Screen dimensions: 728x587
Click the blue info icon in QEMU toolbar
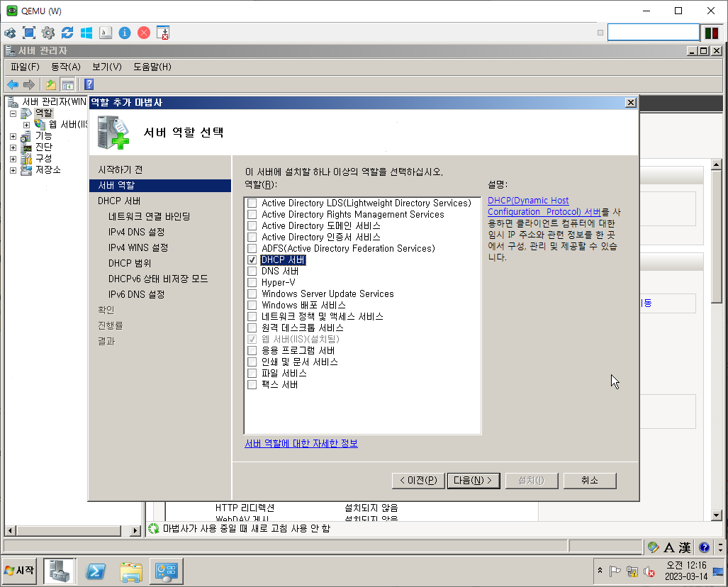(x=125, y=33)
